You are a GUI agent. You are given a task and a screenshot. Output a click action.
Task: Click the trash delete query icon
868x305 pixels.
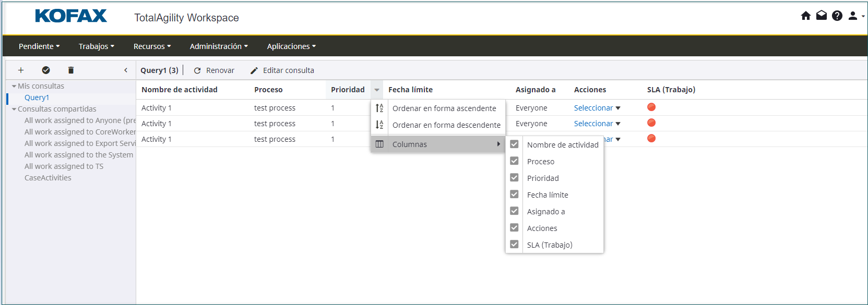point(71,70)
